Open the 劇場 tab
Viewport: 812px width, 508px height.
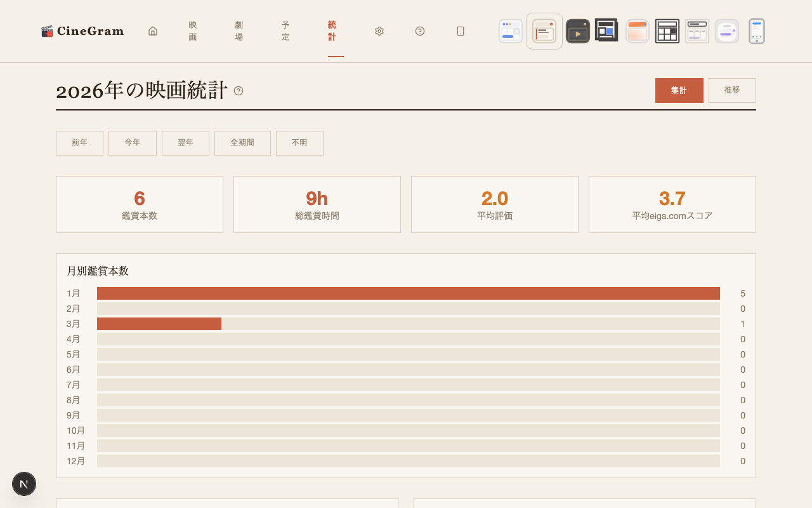[x=239, y=31]
